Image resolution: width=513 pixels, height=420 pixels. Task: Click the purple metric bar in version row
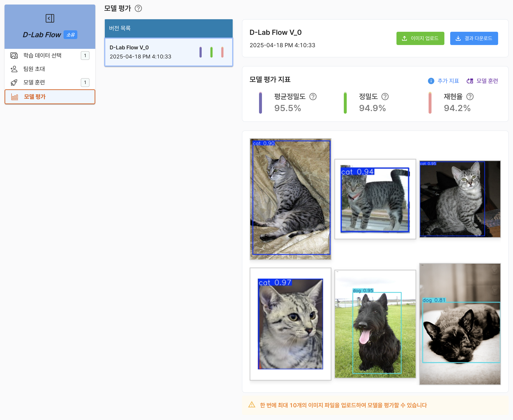click(200, 52)
